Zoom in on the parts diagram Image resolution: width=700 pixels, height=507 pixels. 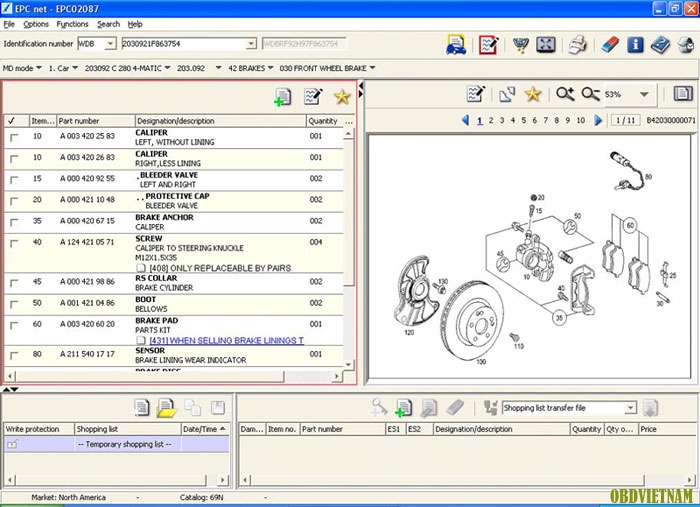pos(565,94)
